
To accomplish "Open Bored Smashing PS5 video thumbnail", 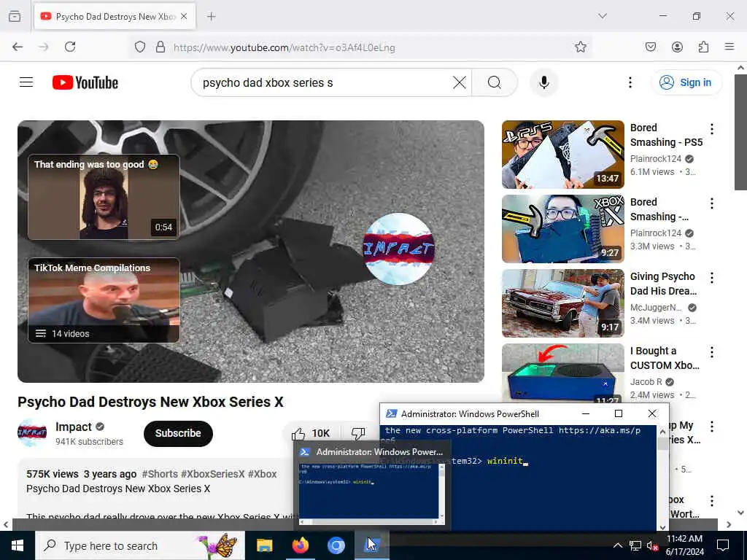I will 562,155.
